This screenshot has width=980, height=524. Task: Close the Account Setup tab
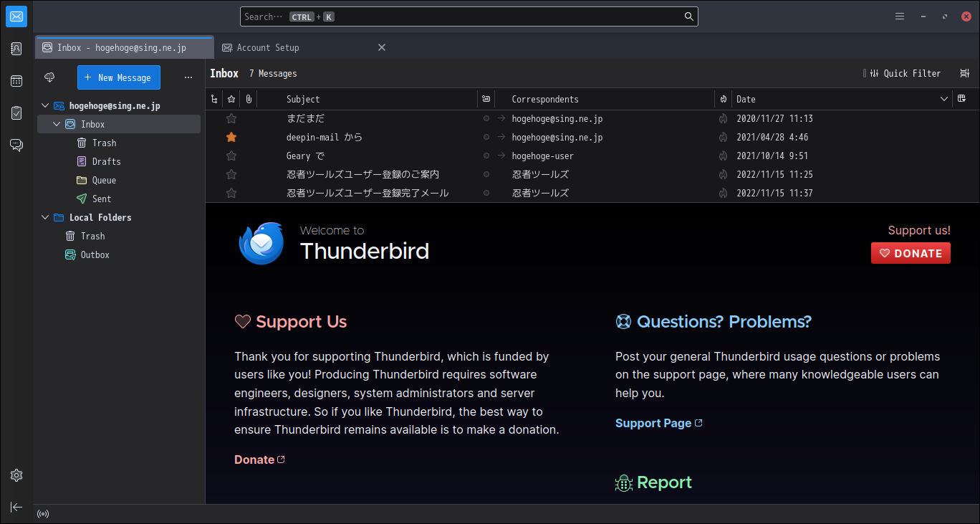(x=382, y=47)
